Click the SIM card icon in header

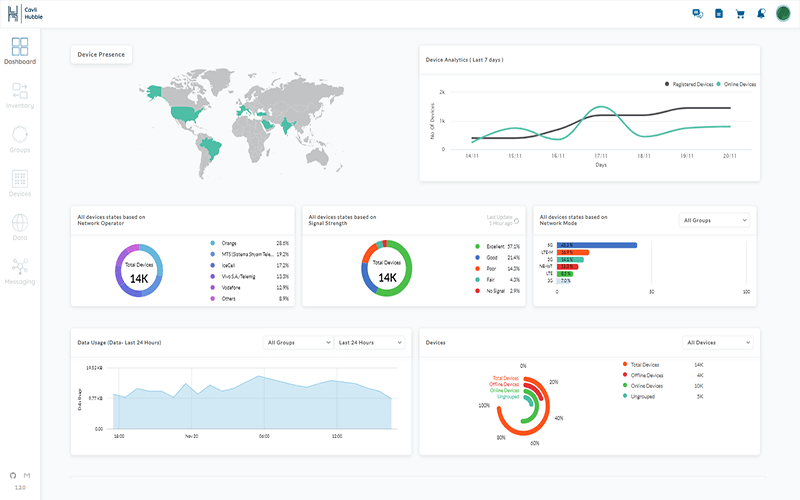point(719,14)
